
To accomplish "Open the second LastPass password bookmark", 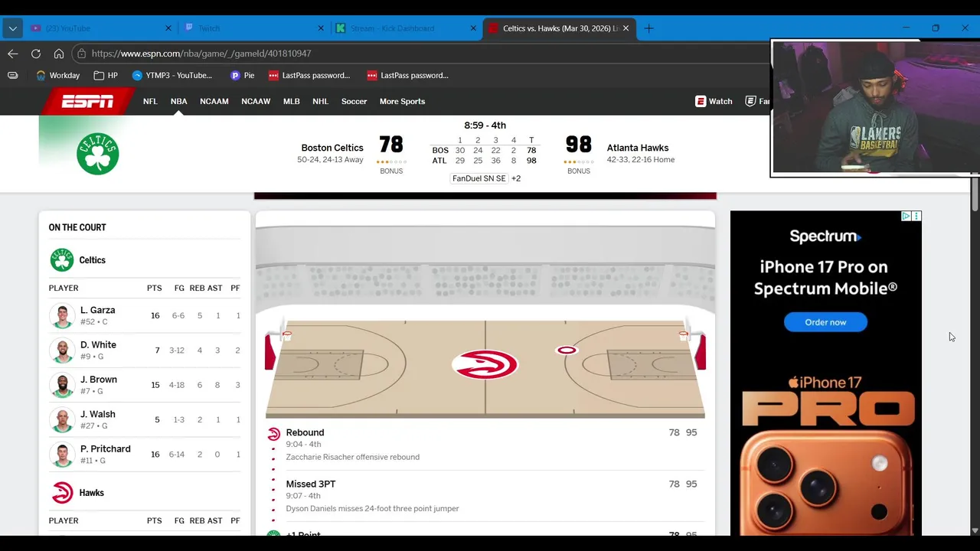I will (407, 75).
